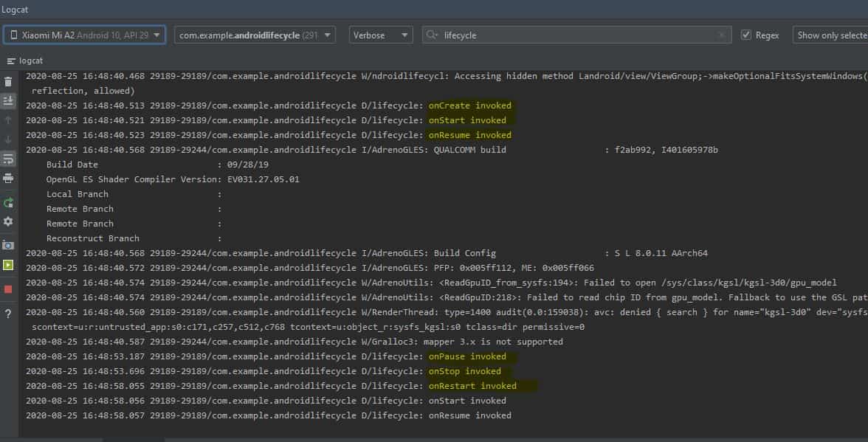The height and width of the screenshot is (442, 868).
Task: Click the 'PFP: 0x005ff112' log line
Action: [x=310, y=268]
